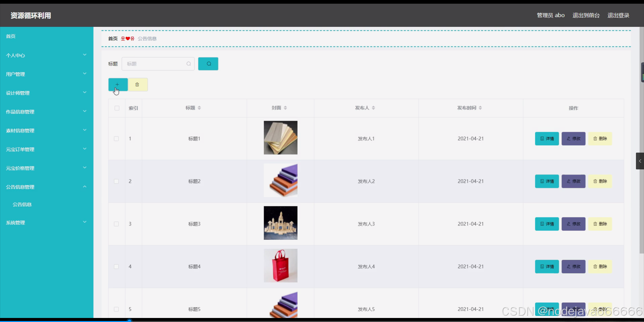Open 详情 for row 标题2
Viewport: 644px width, 322px height.
pyautogui.click(x=547, y=181)
